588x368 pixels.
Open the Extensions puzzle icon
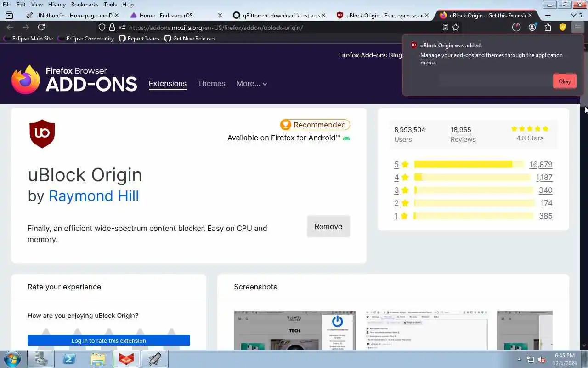click(x=548, y=27)
